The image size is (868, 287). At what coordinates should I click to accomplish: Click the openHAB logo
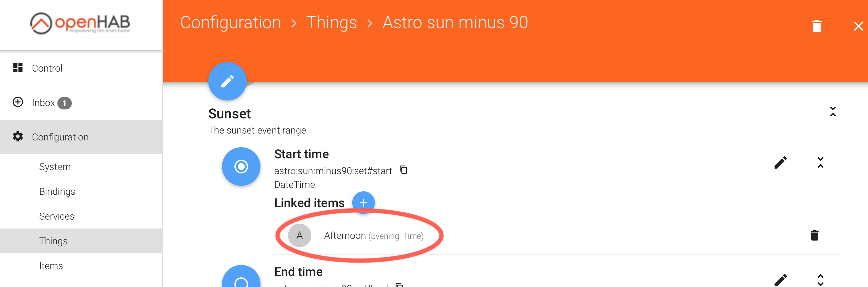tap(80, 23)
